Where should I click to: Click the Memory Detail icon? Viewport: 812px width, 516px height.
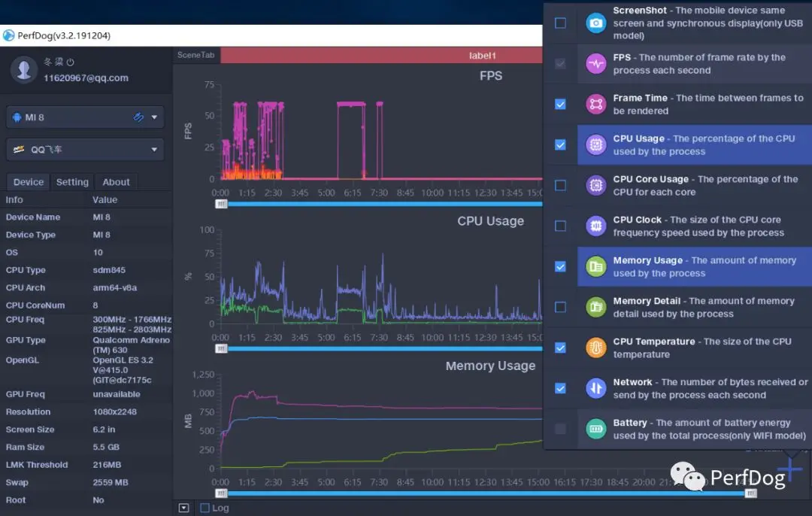coord(596,307)
